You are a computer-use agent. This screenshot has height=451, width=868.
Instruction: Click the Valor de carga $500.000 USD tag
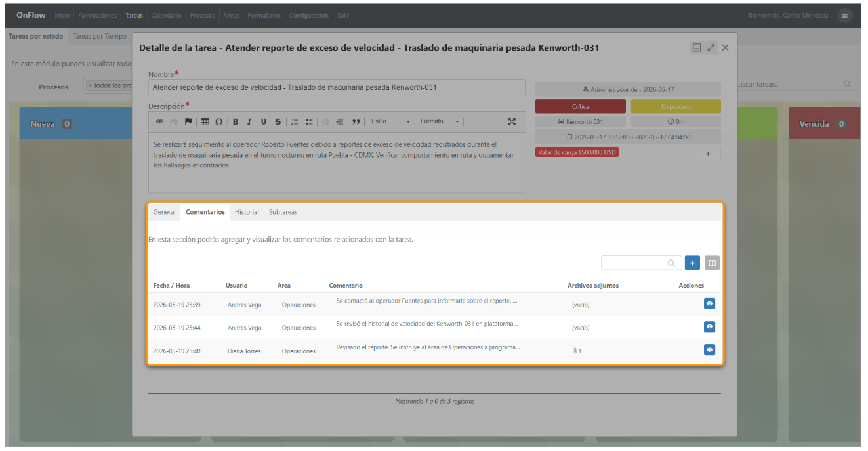coord(577,152)
